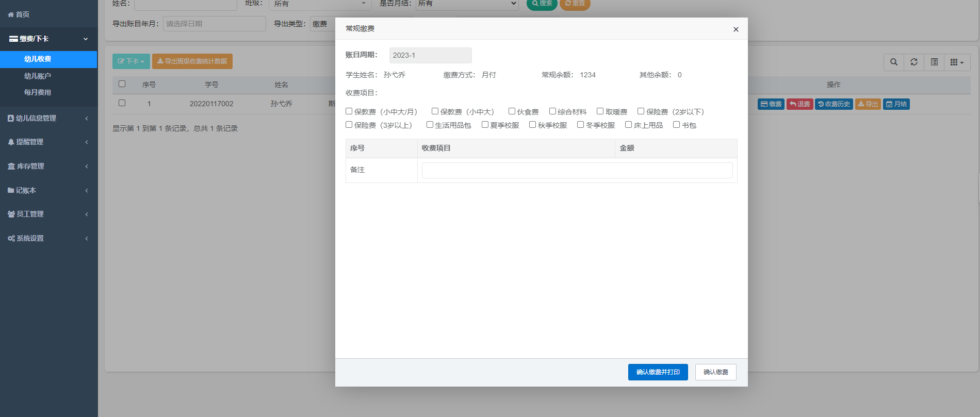Open the 首页 home page
The image size is (980, 417).
coord(19,14)
